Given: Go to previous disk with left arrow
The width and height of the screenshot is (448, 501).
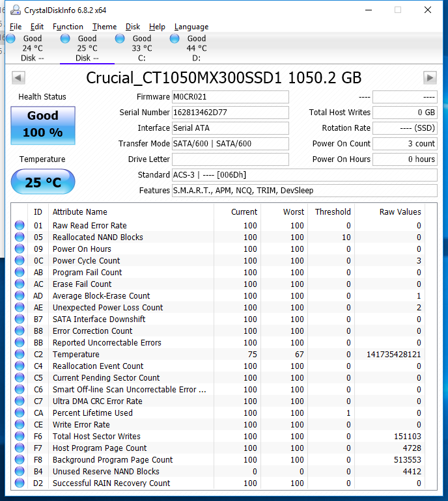Looking at the screenshot, I should click(18, 78).
